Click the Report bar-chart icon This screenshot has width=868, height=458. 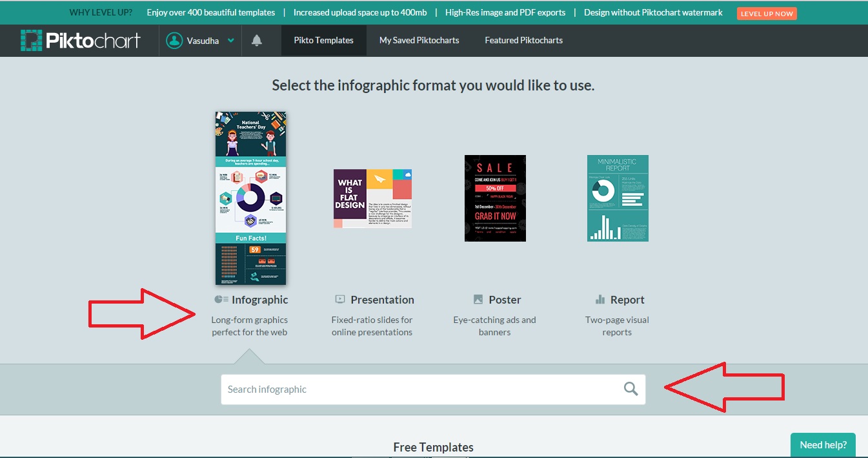(x=600, y=299)
